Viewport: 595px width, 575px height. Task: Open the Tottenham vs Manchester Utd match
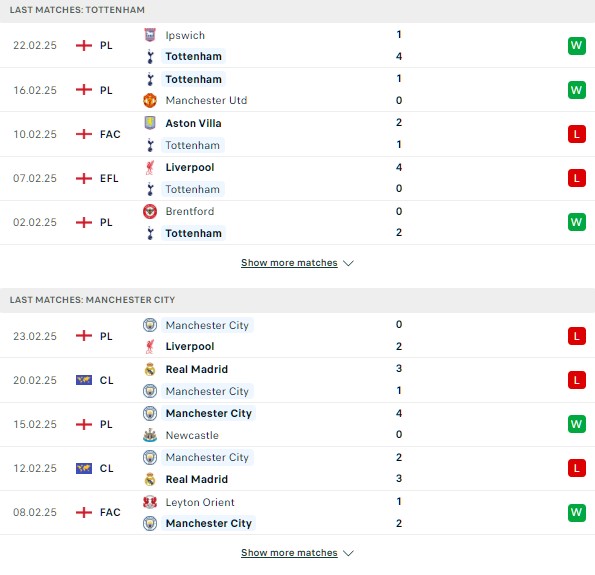tap(298, 90)
